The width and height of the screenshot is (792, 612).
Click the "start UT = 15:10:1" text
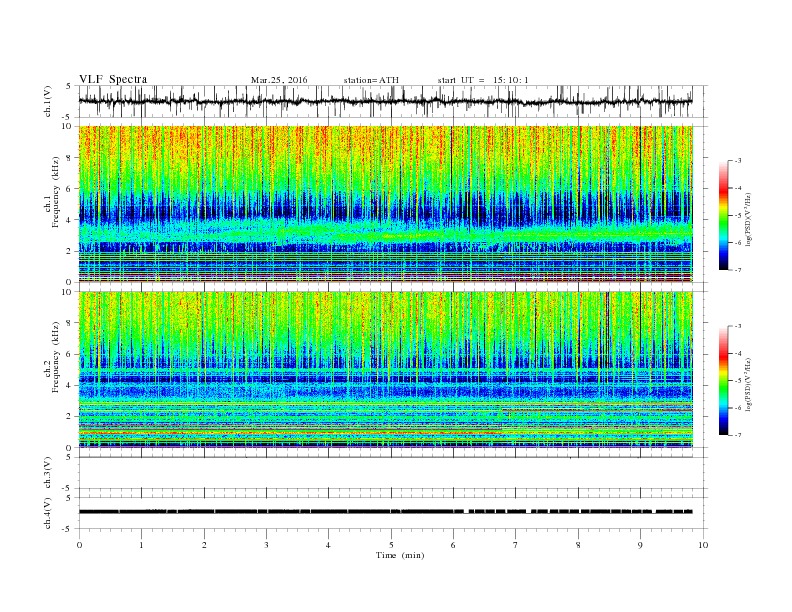[x=483, y=80]
